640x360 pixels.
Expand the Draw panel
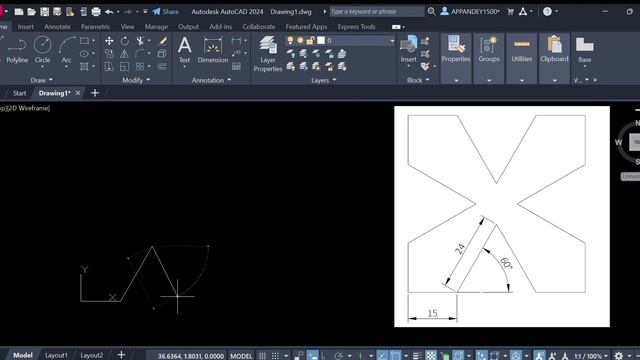42,80
